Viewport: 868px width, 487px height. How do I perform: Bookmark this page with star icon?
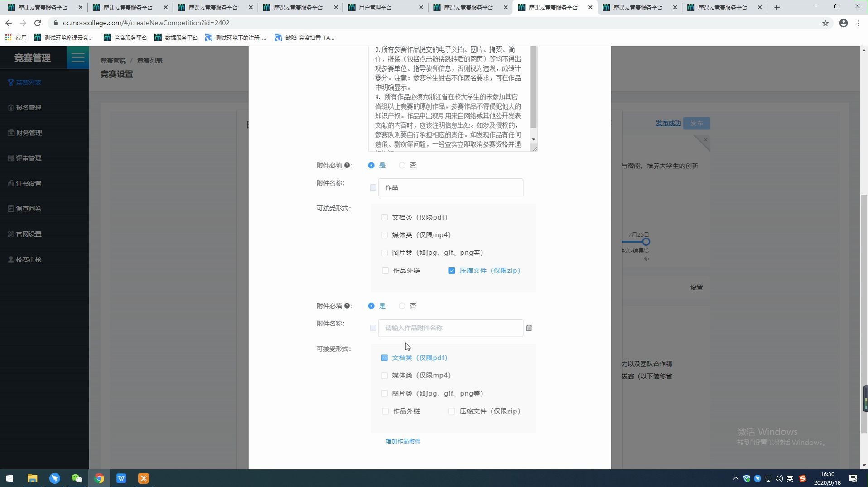(825, 23)
